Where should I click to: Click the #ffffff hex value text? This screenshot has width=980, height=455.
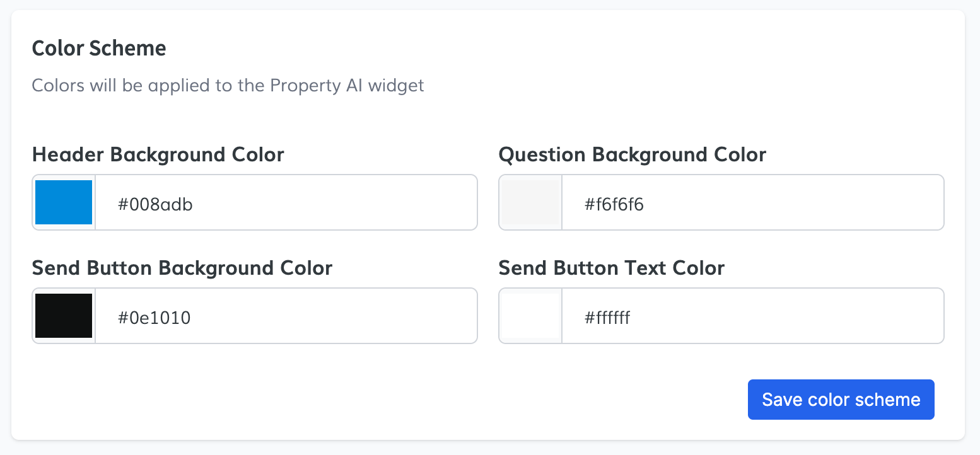pos(607,316)
